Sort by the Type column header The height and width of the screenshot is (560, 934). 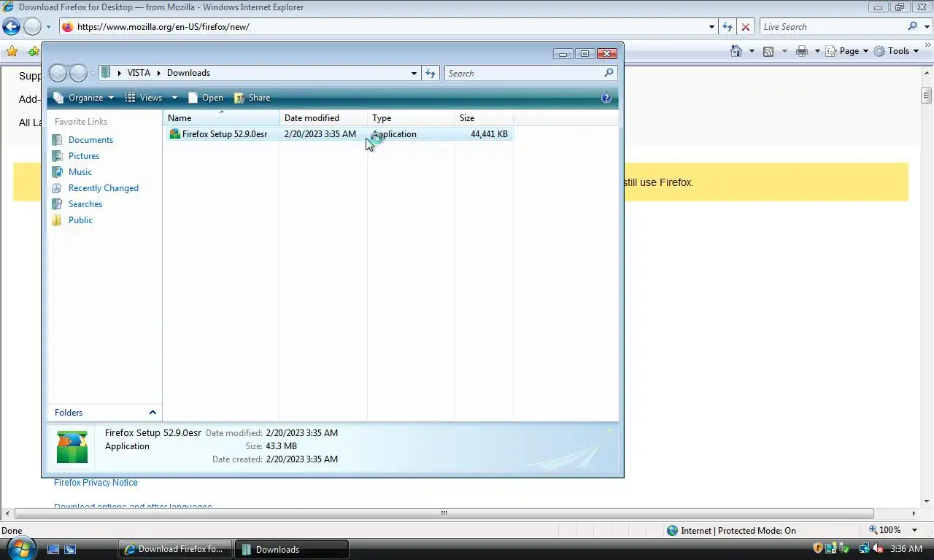pyautogui.click(x=411, y=118)
